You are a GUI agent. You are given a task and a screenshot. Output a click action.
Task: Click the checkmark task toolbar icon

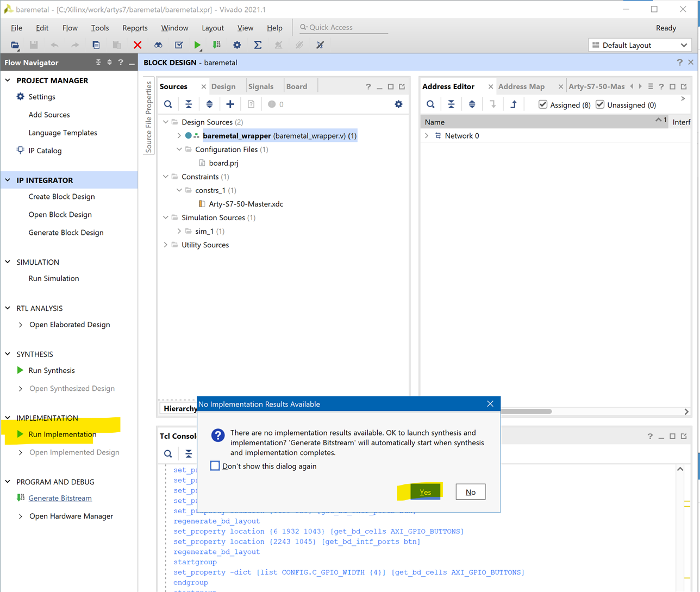[x=179, y=45]
